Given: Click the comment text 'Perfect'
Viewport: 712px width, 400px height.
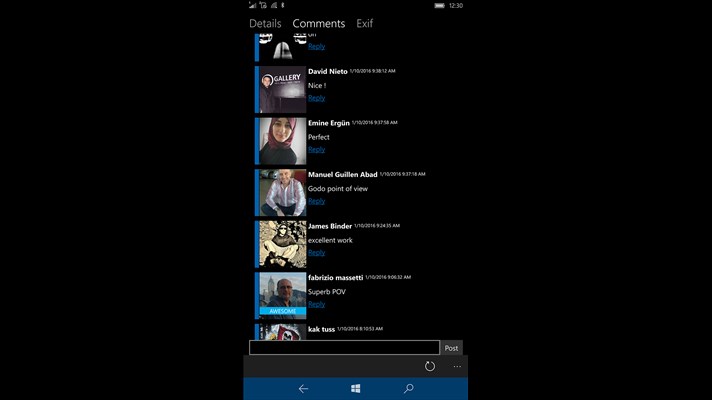Looking at the screenshot, I should point(318,137).
